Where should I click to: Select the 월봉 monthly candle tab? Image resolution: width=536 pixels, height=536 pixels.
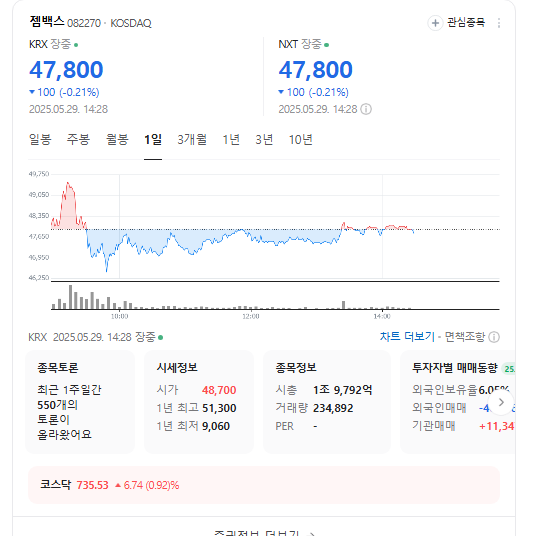click(117, 139)
